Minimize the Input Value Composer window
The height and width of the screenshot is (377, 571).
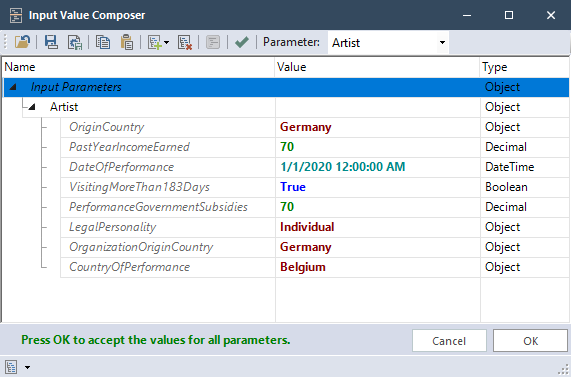(x=467, y=15)
